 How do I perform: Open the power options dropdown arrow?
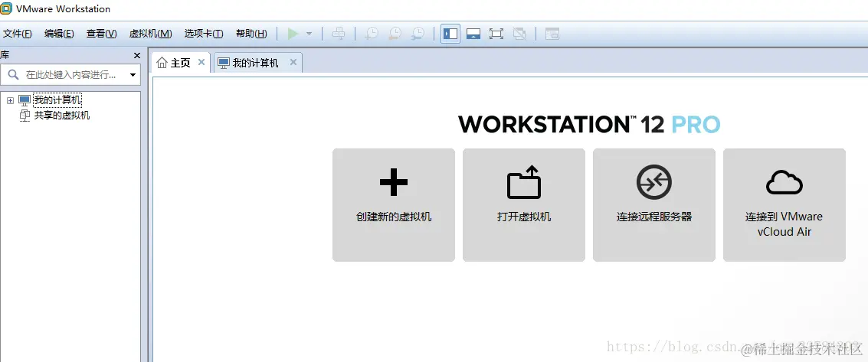tap(309, 34)
